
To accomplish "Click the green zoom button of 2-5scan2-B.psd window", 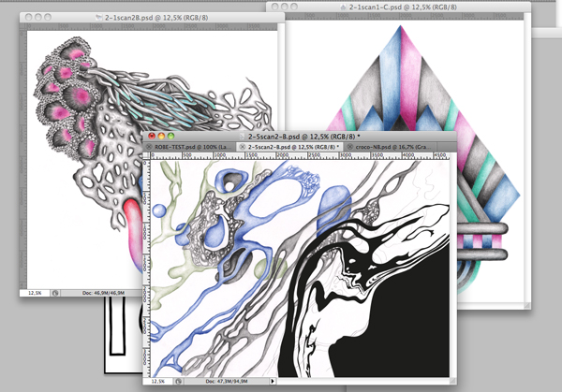I will [171, 136].
